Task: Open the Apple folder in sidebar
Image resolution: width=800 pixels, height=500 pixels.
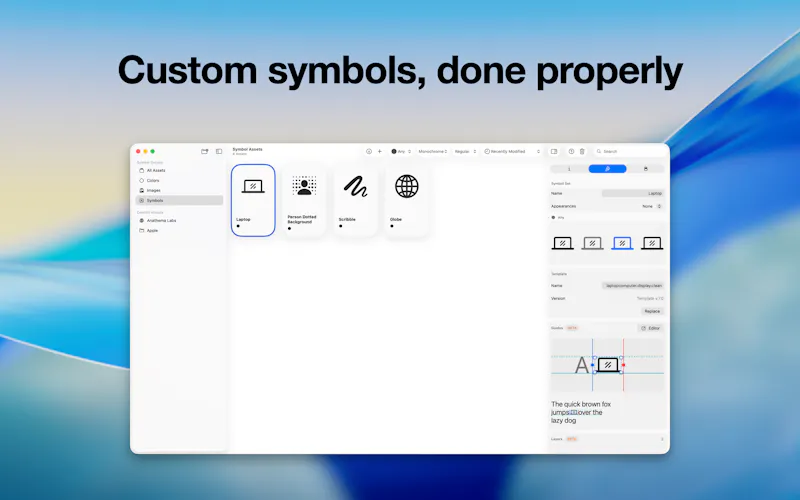Action: click(179, 231)
